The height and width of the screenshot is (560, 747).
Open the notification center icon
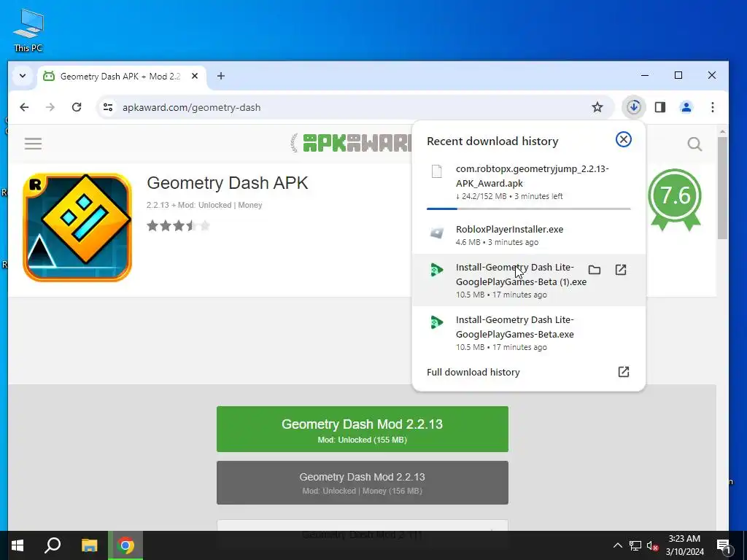pos(724,546)
